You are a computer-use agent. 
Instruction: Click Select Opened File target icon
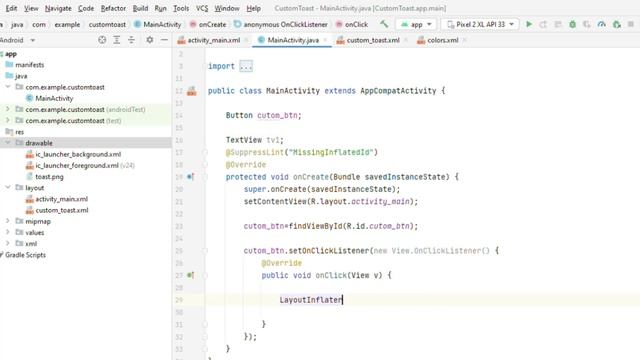click(x=102, y=40)
